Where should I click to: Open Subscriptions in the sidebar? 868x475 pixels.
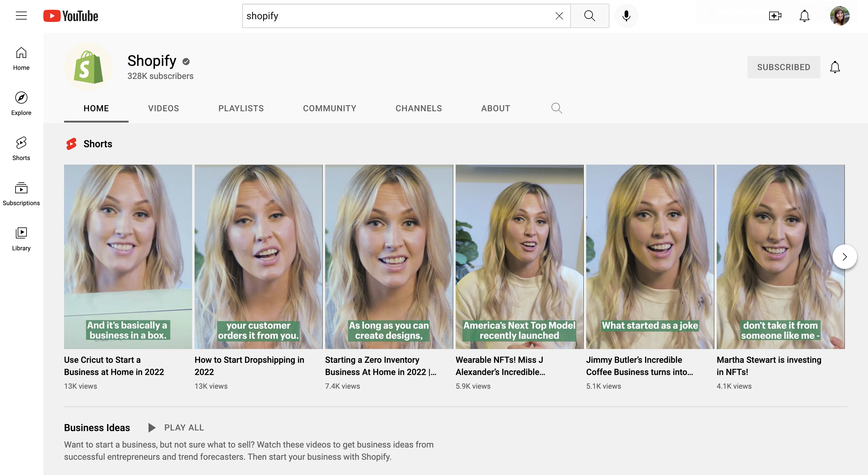click(x=21, y=194)
